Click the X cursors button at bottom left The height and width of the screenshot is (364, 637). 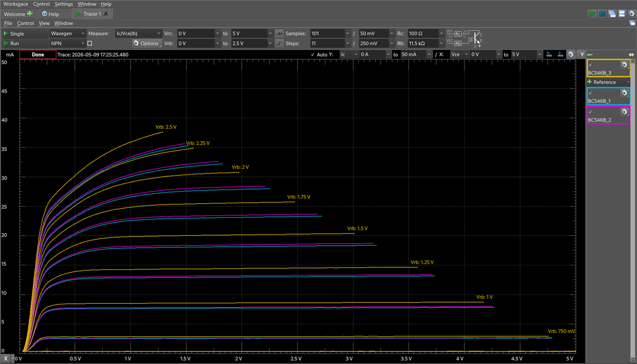click(x=6, y=358)
